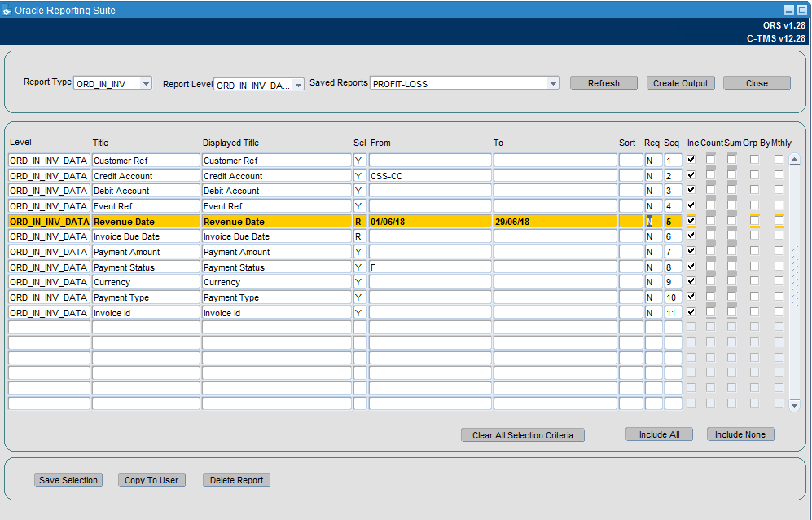Image resolution: width=812 pixels, height=520 pixels.
Task: Click the Copy To User button
Action: [x=151, y=480]
